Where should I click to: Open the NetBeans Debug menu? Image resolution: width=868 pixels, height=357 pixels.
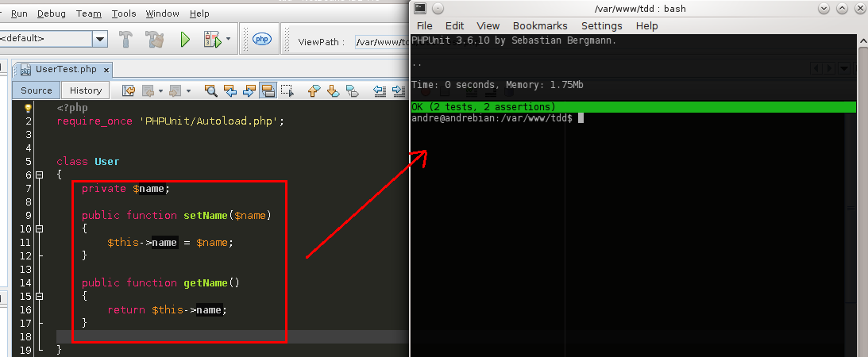[52, 13]
